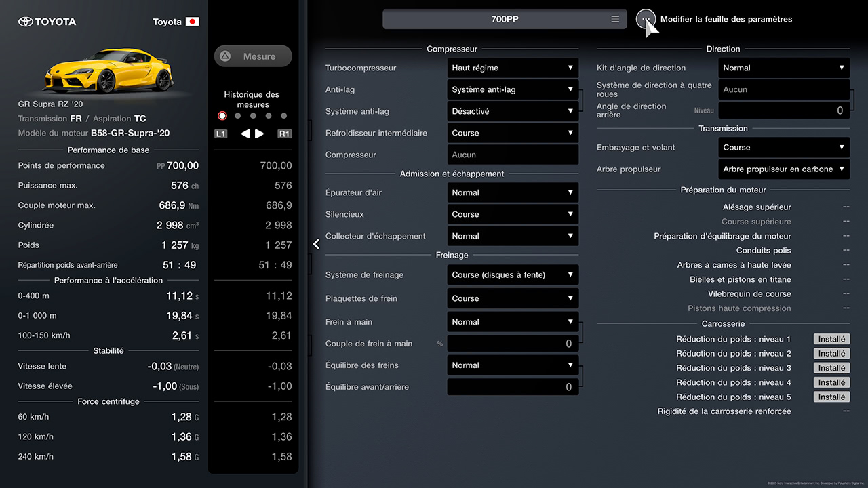
Task: Click the yellow GR Supra car thumbnail
Action: (x=108, y=70)
